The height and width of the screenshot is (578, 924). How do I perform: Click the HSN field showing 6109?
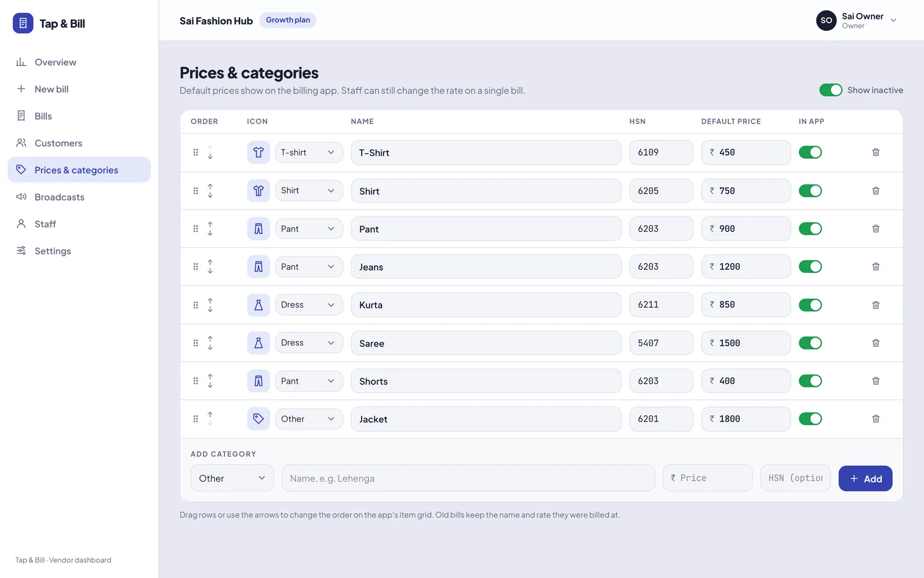[661, 153]
